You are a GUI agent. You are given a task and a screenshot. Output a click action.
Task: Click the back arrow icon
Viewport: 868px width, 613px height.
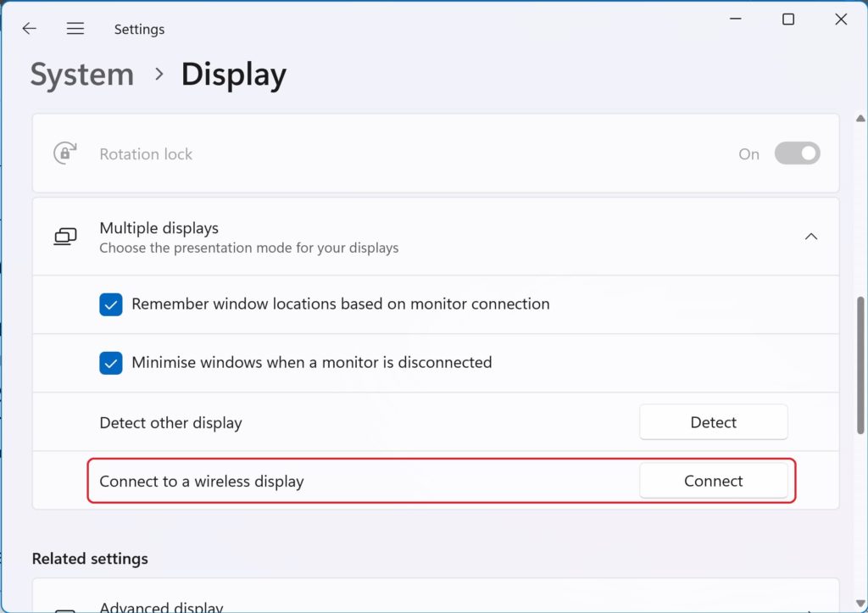29,28
